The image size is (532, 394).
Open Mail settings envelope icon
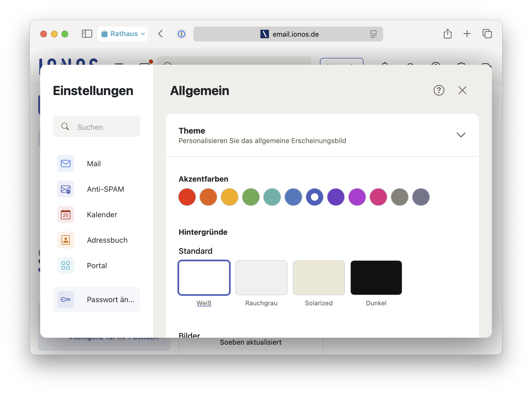pyautogui.click(x=66, y=164)
